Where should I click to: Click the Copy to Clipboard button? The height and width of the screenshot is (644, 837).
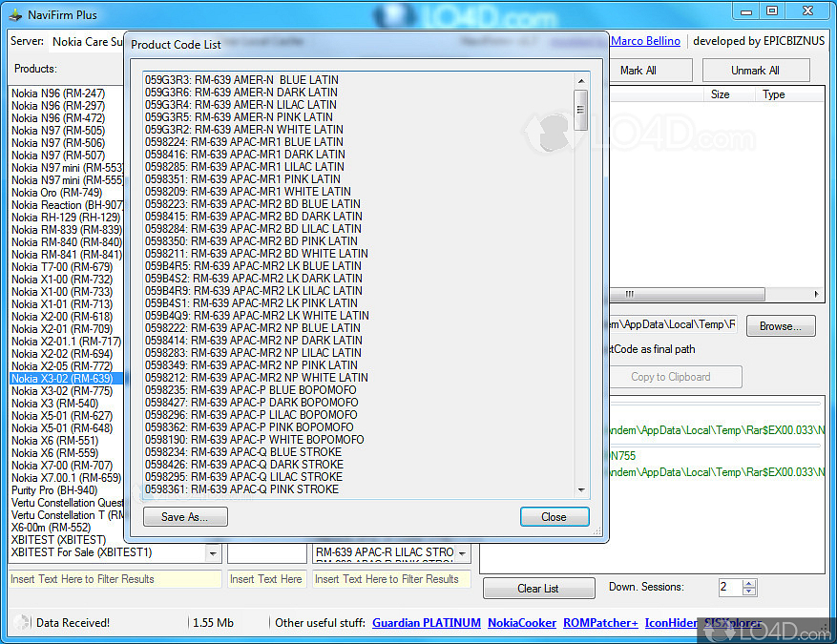(x=674, y=377)
